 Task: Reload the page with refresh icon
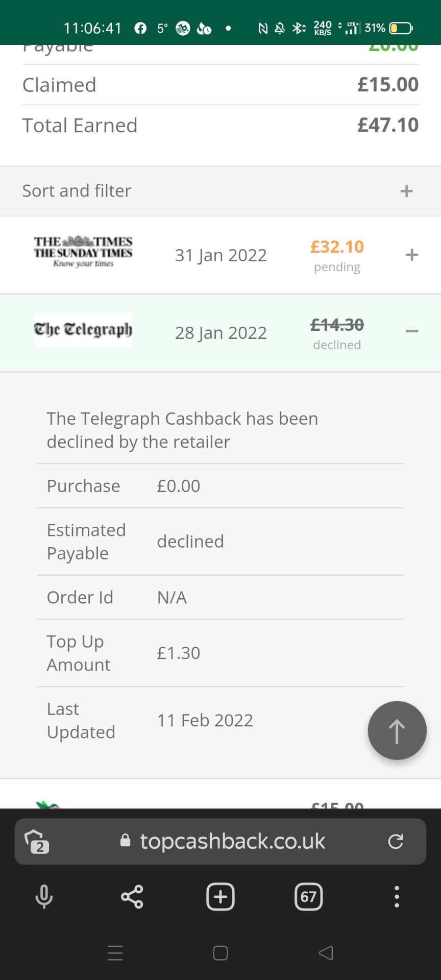pos(396,841)
